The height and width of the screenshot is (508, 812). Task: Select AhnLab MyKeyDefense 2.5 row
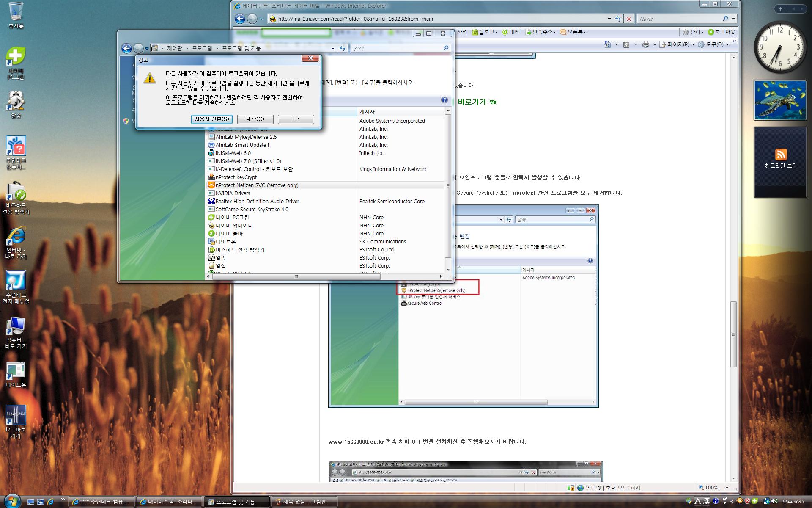pos(325,137)
